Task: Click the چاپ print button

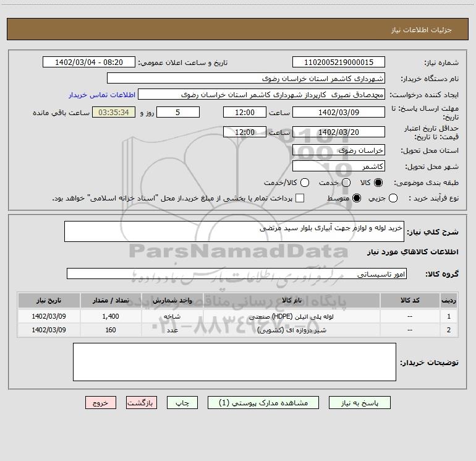Action: 182,403
